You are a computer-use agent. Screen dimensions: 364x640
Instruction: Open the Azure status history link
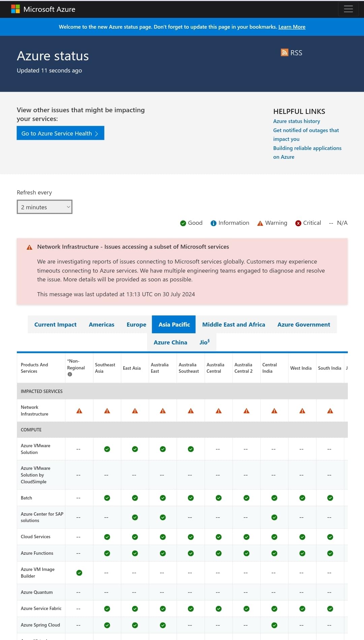(297, 121)
